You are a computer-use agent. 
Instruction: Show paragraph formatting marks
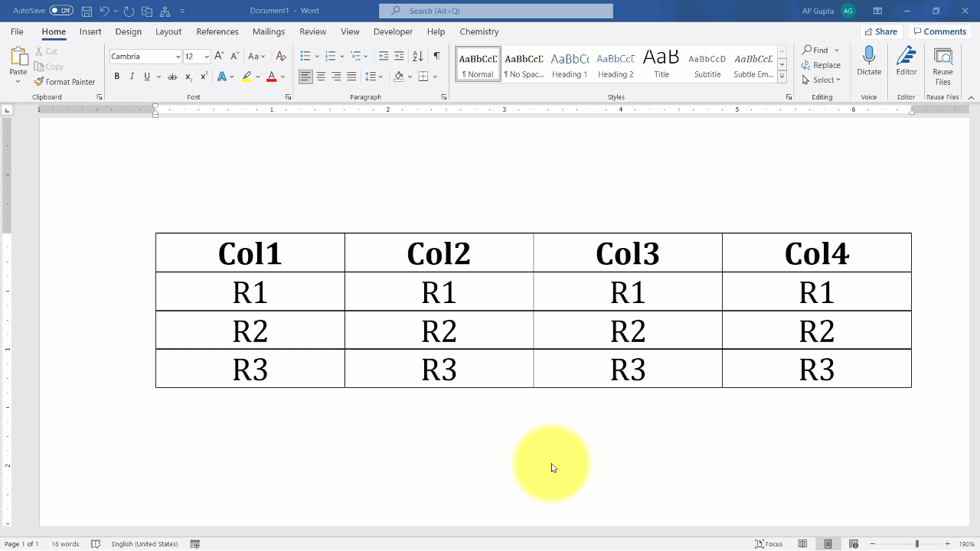[x=436, y=56]
